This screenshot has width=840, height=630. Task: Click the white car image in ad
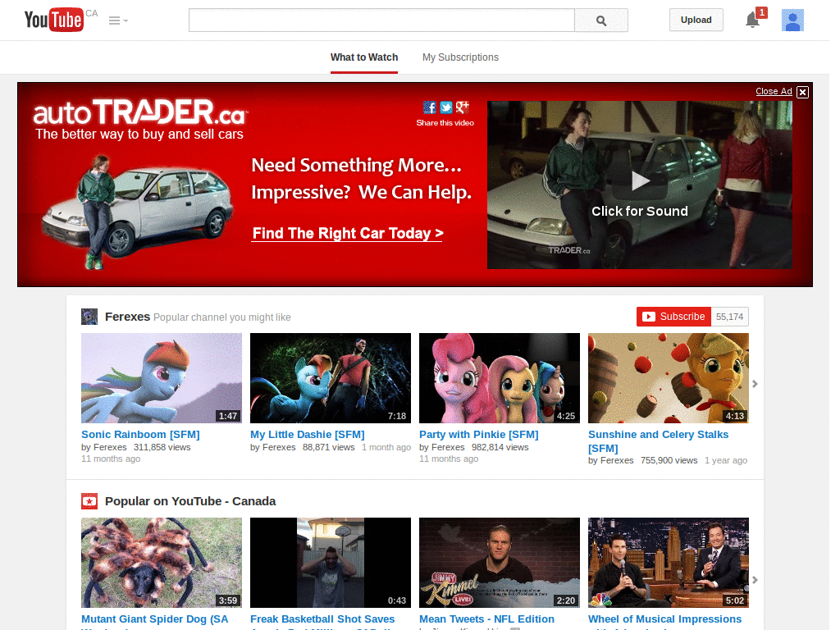[138, 214]
